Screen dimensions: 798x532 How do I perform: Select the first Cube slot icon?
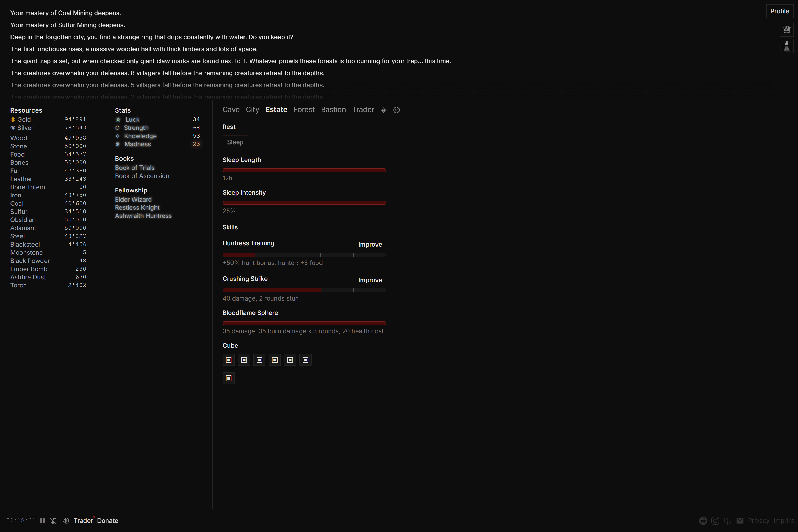click(229, 360)
